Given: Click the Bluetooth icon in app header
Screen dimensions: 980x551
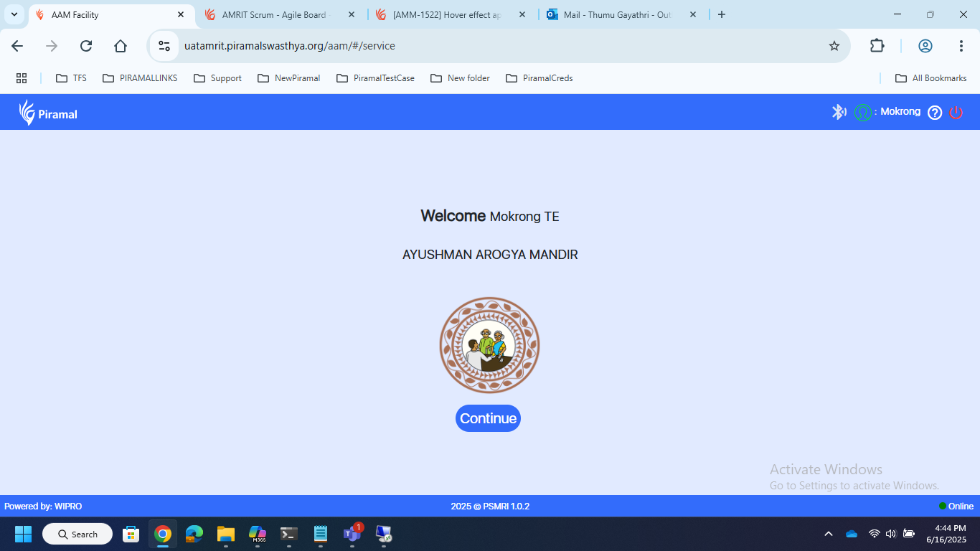Looking at the screenshot, I should (x=838, y=112).
